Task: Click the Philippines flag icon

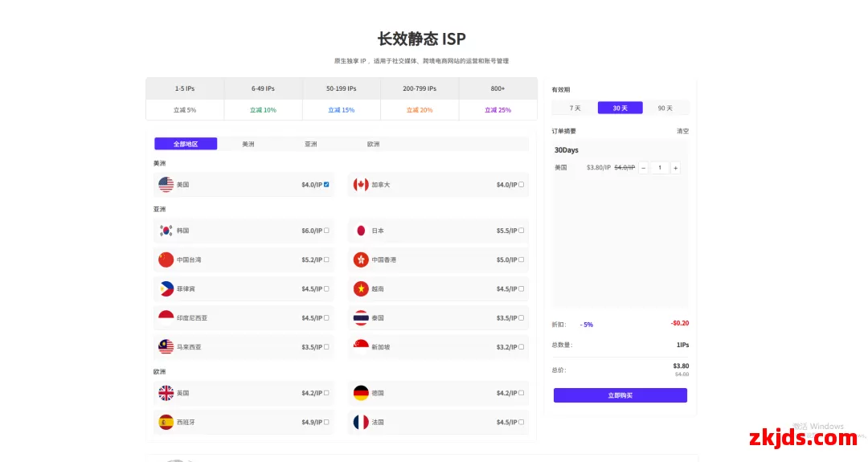Action: coord(166,288)
